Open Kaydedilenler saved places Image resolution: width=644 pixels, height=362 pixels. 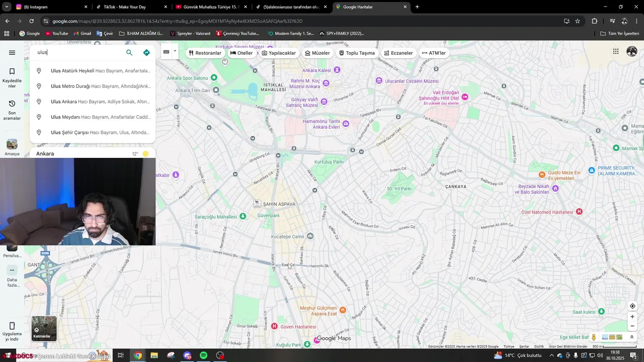pos(12,78)
